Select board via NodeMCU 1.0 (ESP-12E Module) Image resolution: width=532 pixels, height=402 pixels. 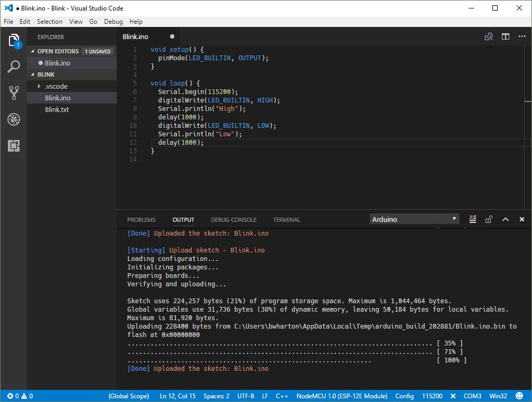(x=342, y=396)
